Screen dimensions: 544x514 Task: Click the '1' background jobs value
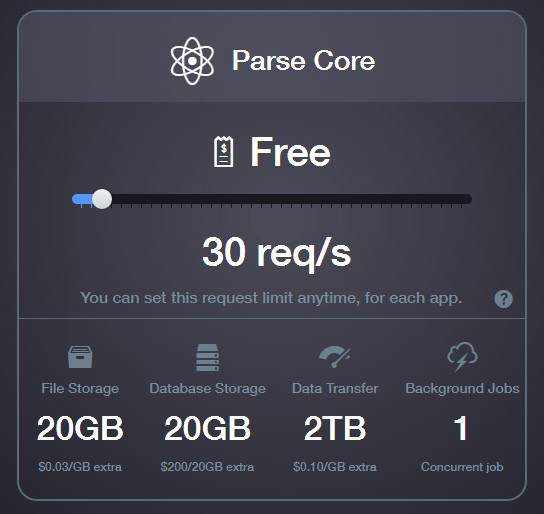click(x=461, y=428)
